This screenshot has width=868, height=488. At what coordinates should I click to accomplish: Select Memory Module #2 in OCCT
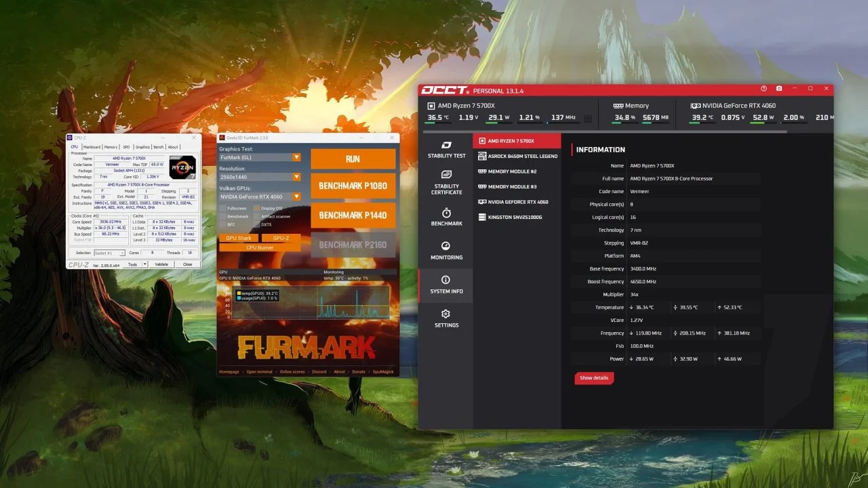tap(517, 171)
